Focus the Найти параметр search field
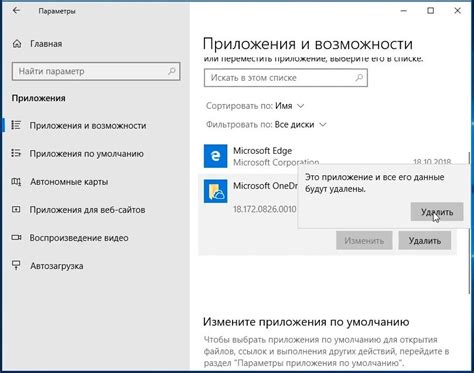 tap(96, 71)
